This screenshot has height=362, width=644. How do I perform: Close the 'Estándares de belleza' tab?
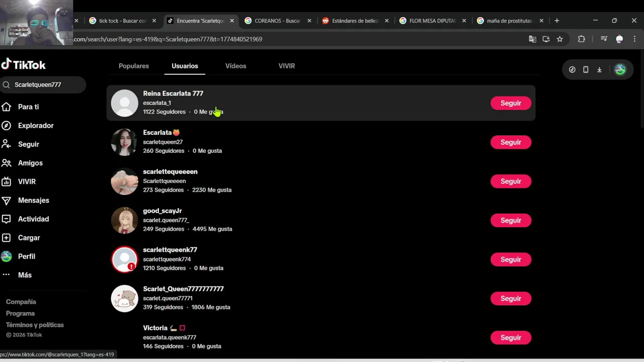pos(387,21)
